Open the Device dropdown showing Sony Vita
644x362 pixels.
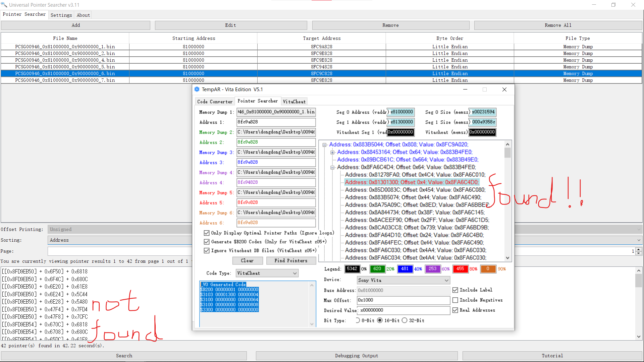pos(404,280)
